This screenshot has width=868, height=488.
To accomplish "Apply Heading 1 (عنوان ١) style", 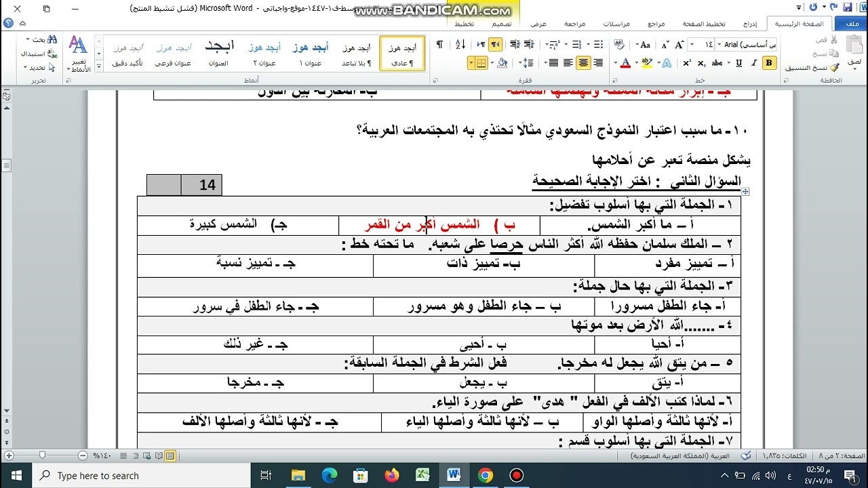I will tap(311, 54).
